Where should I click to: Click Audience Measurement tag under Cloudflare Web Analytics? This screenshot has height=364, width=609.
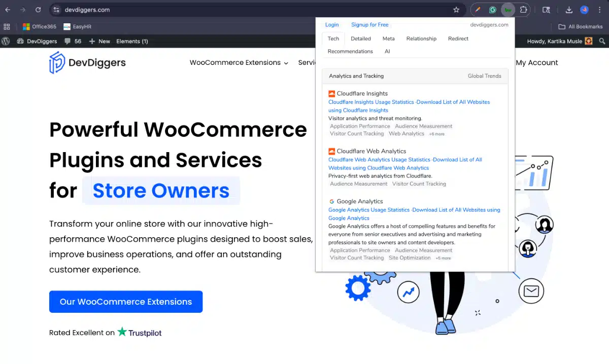point(359,184)
